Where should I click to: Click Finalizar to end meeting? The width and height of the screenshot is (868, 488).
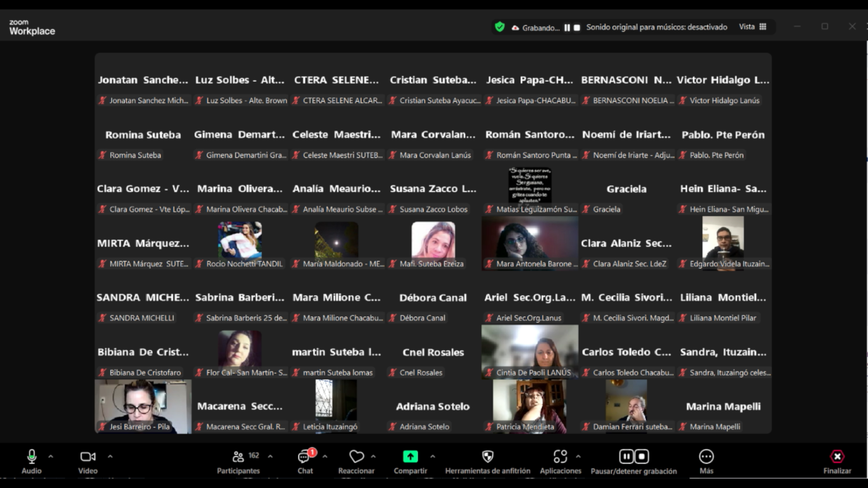[837, 457]
